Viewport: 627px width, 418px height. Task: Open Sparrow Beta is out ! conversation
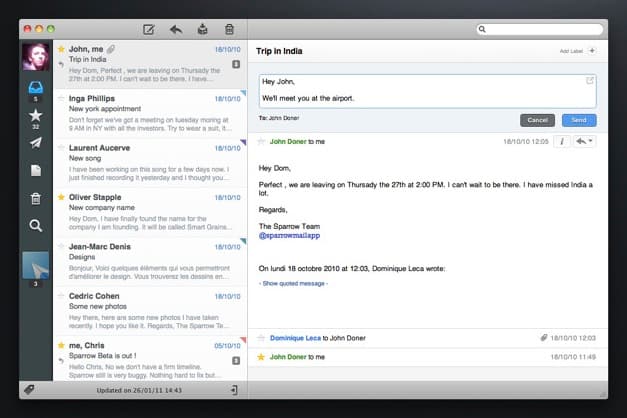[x=150, y=359]
